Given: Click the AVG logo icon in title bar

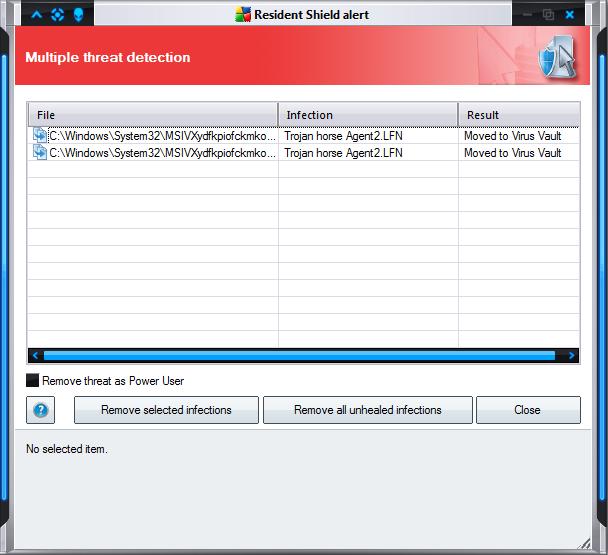Looking at the screenshot, I should tap(243, 15).
